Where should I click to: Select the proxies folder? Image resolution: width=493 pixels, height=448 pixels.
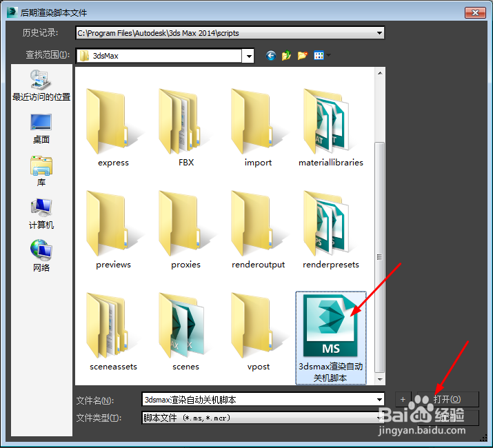[185, 230]
